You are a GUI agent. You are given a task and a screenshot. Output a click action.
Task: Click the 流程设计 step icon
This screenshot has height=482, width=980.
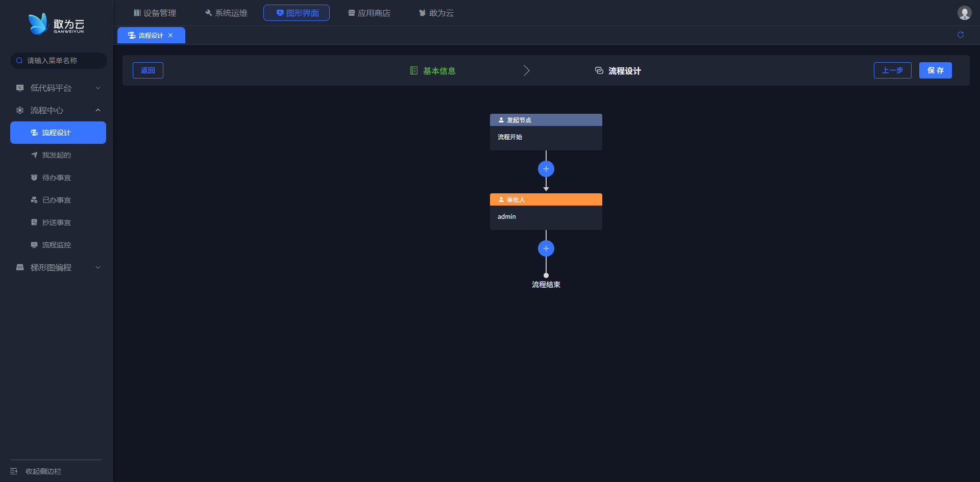point(599,70)
